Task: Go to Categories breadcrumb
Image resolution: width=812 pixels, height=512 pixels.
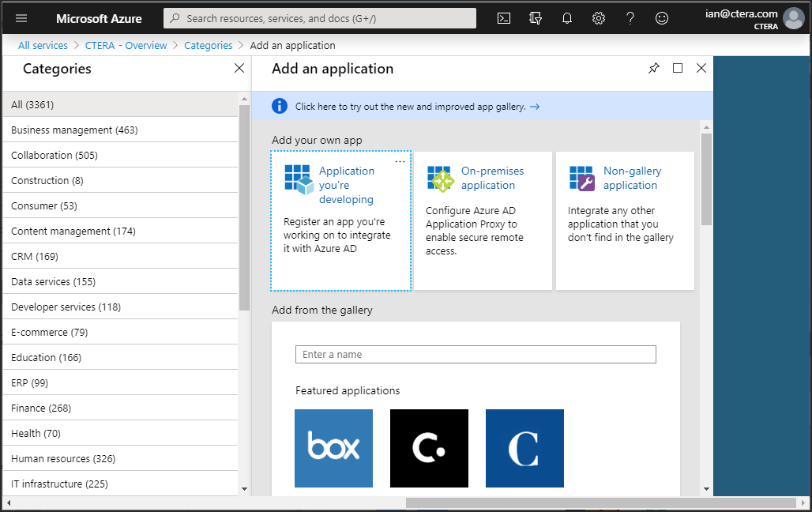Action: [x=209, y=46]
